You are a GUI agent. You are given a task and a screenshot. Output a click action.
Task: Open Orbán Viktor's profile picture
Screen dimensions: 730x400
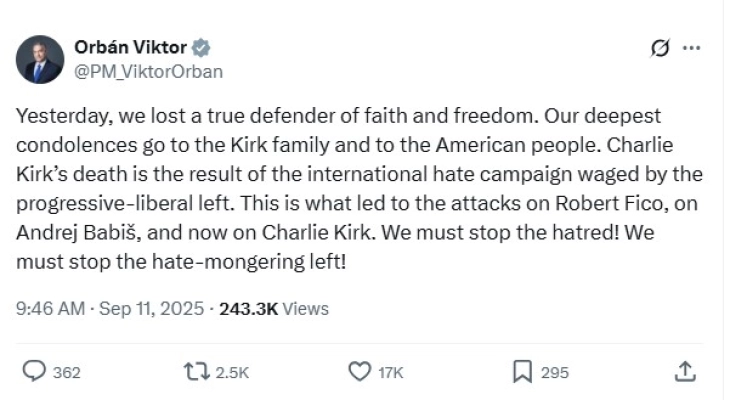(x=40, y=59)
